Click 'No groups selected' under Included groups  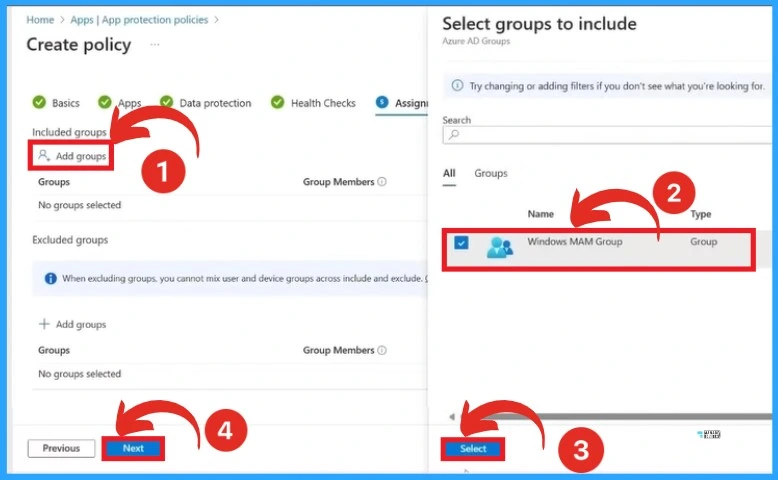79,205
